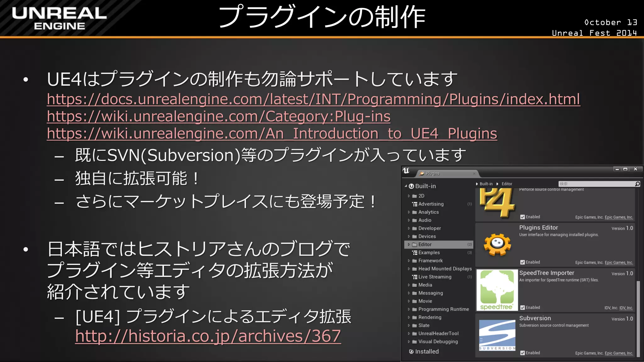Select the Live Streaming category
The image size is (644, 362).
tap(439, 277)
